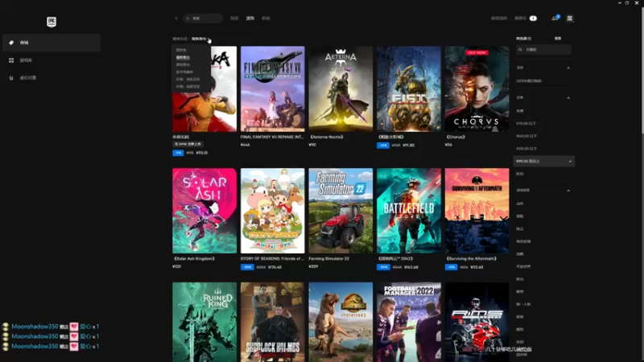Click discount badge under Story of Seasons
The image size is (644, 362).
(247, 267)
